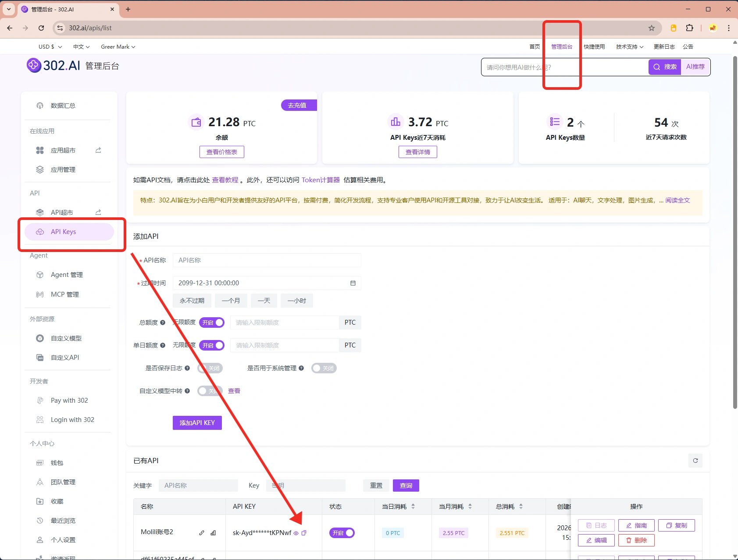738x560 pixels.
Task: Turn off 无限额度 for 总额度
Action: pyautogui.click(x=211, y=322)
